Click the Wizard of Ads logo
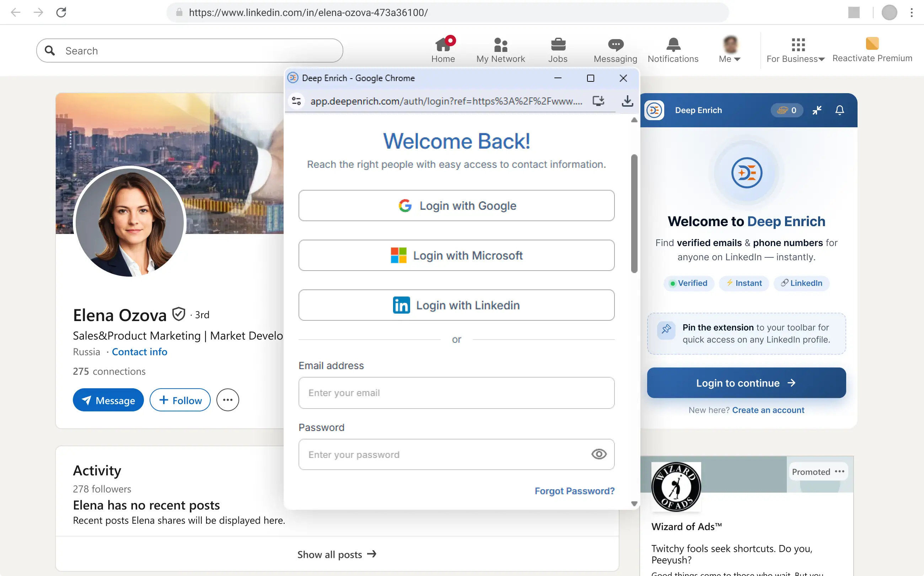This screenshot has width=924, height=576. click(676, 486)
